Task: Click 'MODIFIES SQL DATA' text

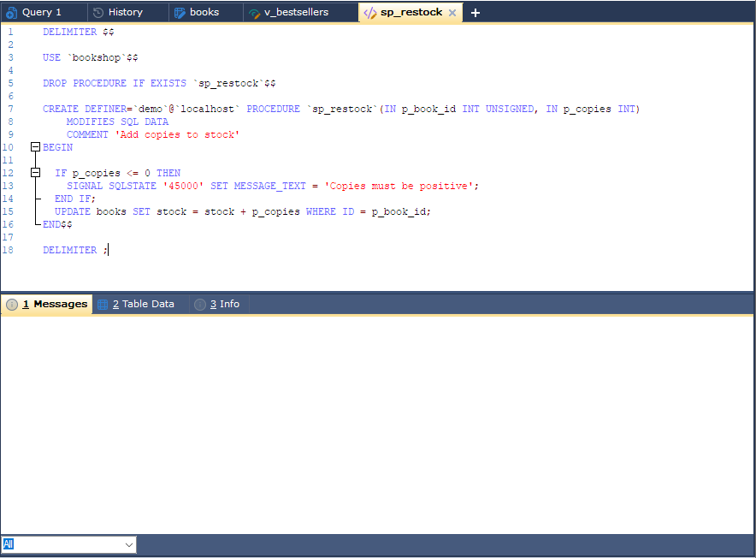Action: [117, 122]
